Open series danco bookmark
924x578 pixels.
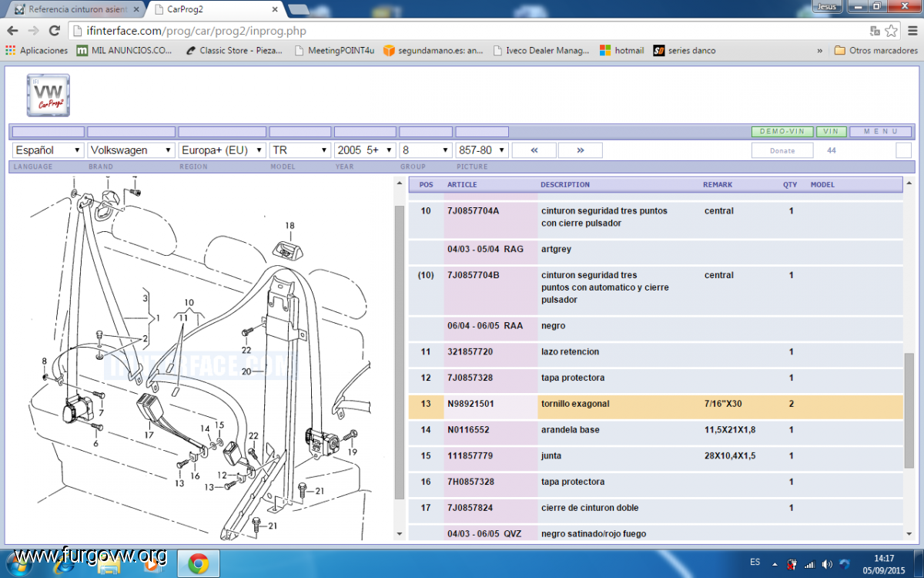(685, 50)
